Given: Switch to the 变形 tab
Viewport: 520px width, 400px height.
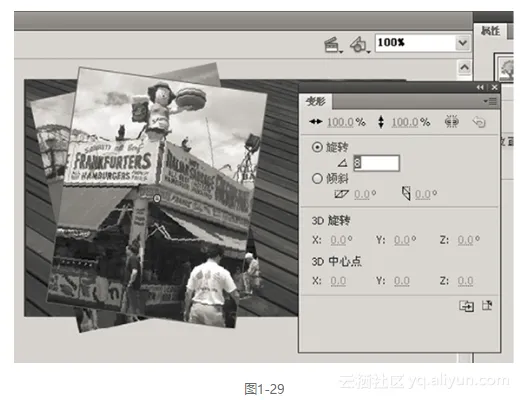Looking at the screenshot, I should pyautogui.click(x=316, y=101).
